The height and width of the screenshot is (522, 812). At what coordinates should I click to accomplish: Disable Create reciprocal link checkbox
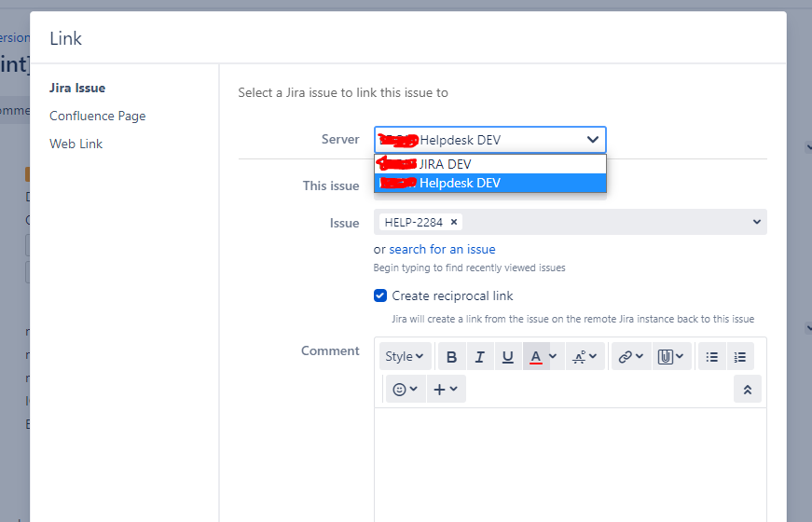380,295
